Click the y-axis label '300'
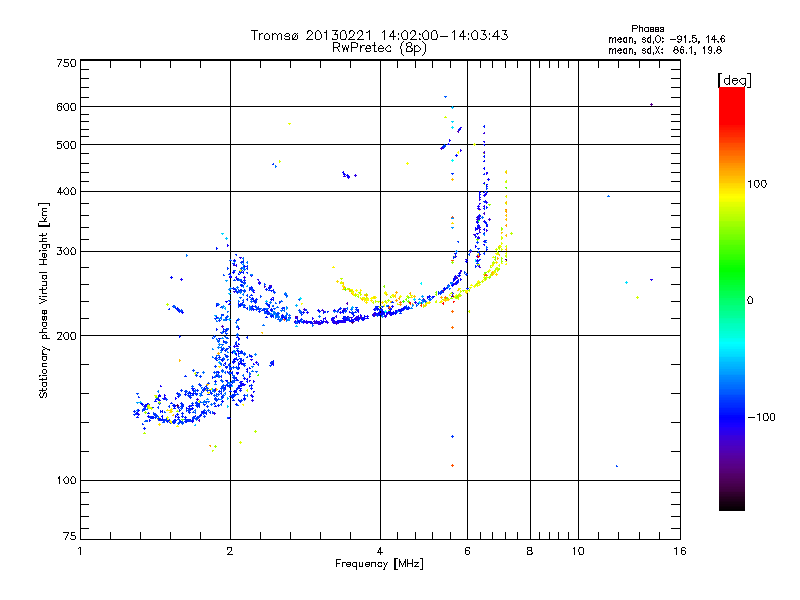 pyautogui.click(x=66, y=251)
